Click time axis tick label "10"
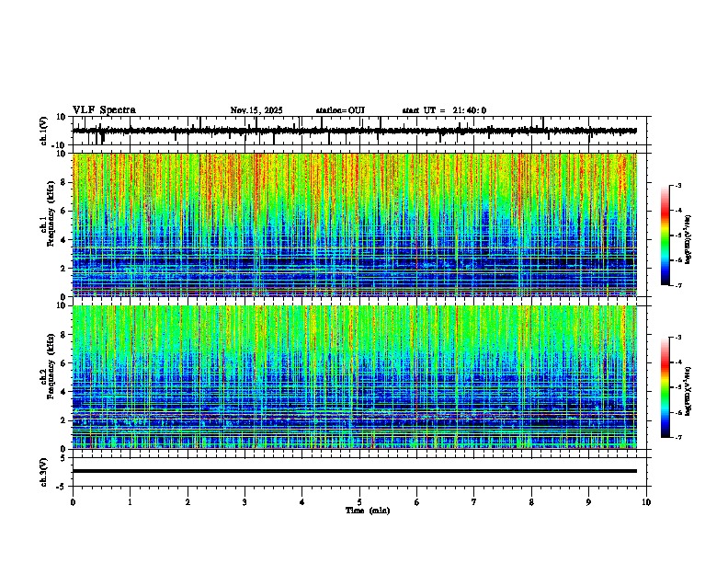This screenshot has width=728, height=563. tap(646, 502)
